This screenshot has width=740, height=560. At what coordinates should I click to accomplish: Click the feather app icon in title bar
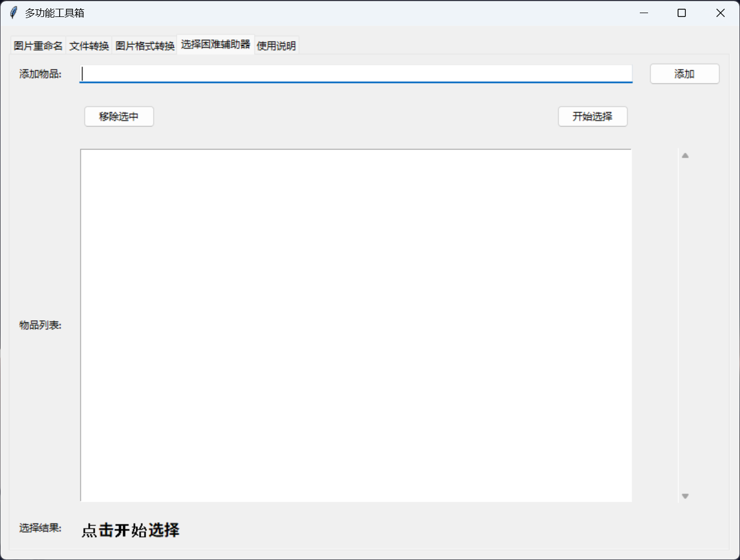14,13
